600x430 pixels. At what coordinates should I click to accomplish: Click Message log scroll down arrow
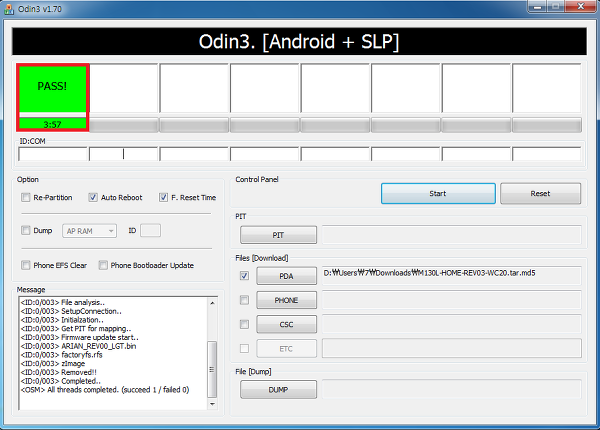pyautogui.click(x=212, y=404)
